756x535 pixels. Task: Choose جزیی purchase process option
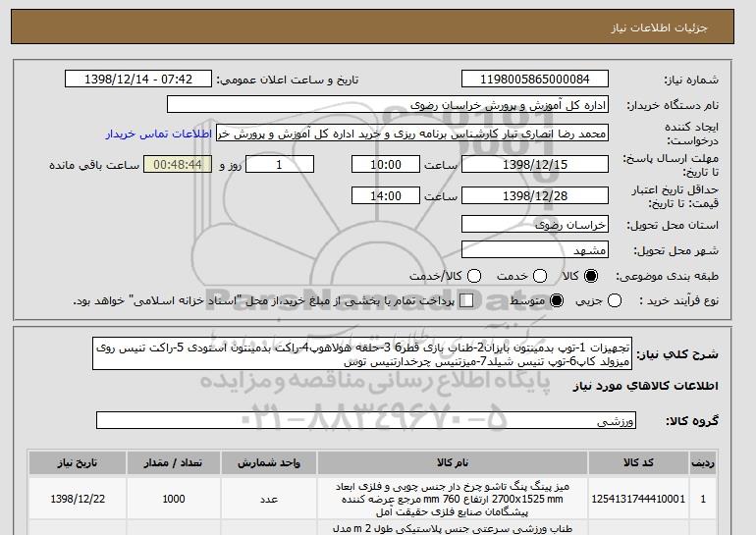pyautogui.click(x=615, y=300)
